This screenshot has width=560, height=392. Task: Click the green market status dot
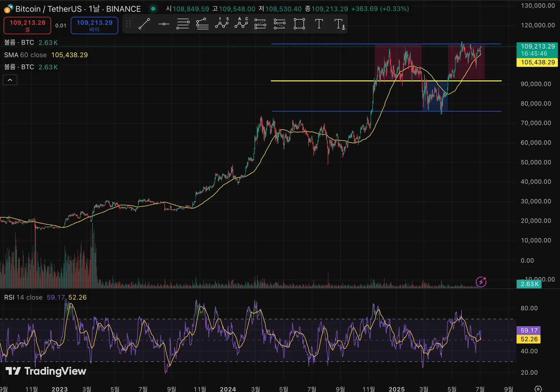[153, 9]
